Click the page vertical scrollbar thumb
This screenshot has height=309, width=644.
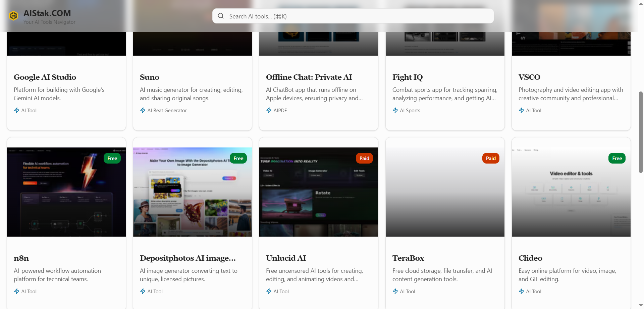tap(641, 132)
